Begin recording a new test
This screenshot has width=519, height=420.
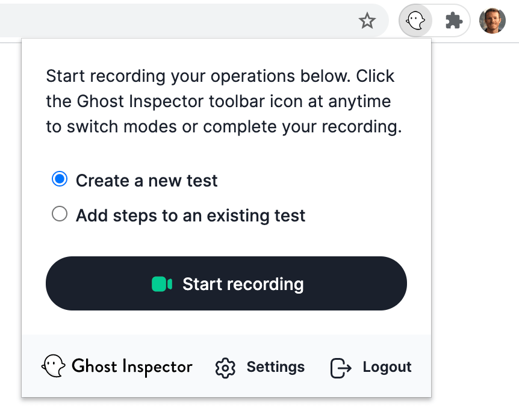pos(226,283)
